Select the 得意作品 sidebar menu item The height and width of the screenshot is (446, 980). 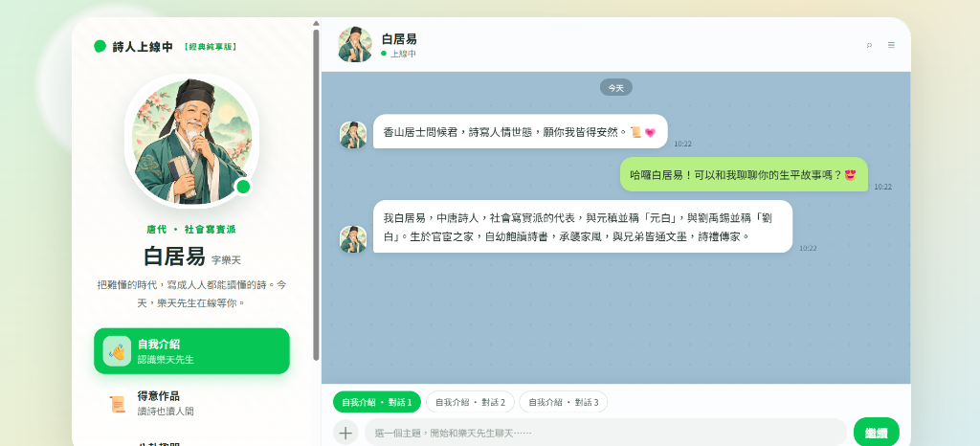[191, 403]
